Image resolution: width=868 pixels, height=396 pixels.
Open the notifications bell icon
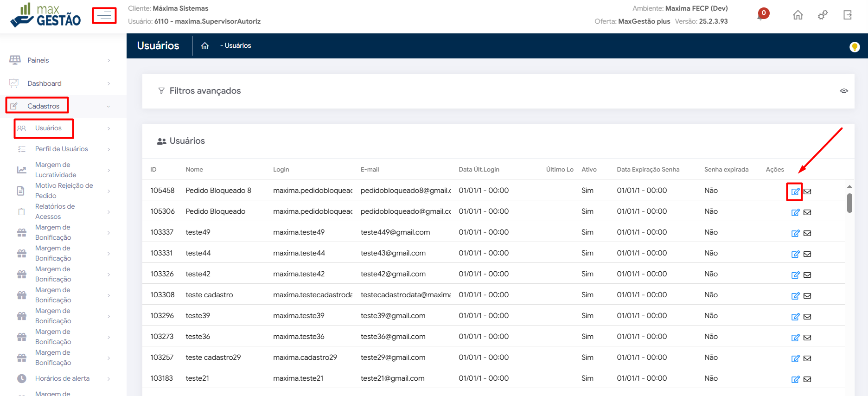click(762, 15)
